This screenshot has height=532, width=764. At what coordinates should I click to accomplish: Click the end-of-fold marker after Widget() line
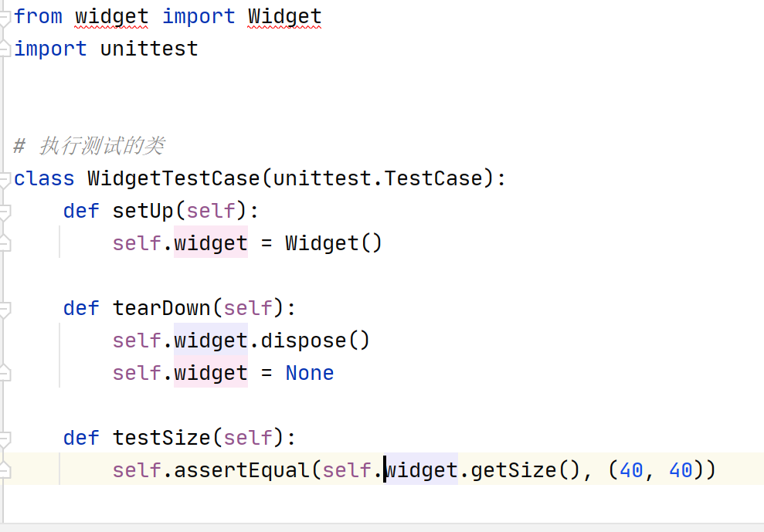coord(4,243)
